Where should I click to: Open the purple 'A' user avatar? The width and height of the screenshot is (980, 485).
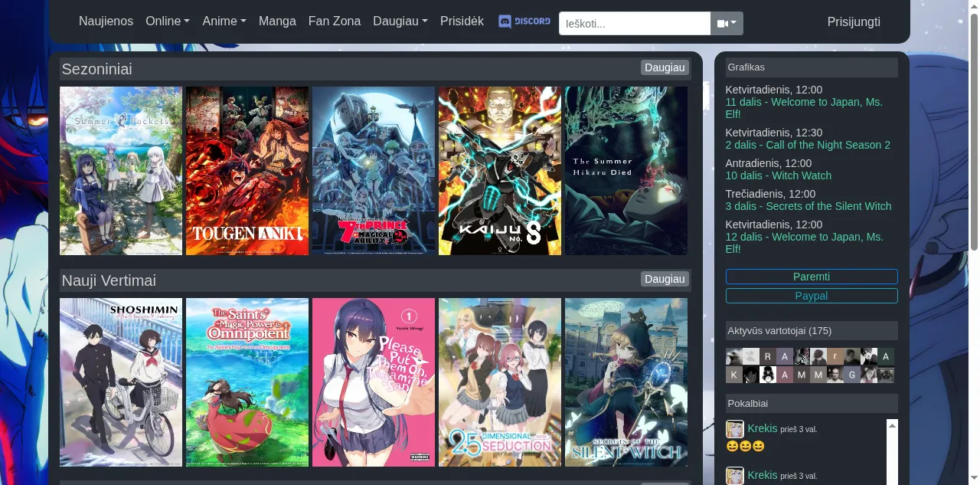click(x=785, y=356)
